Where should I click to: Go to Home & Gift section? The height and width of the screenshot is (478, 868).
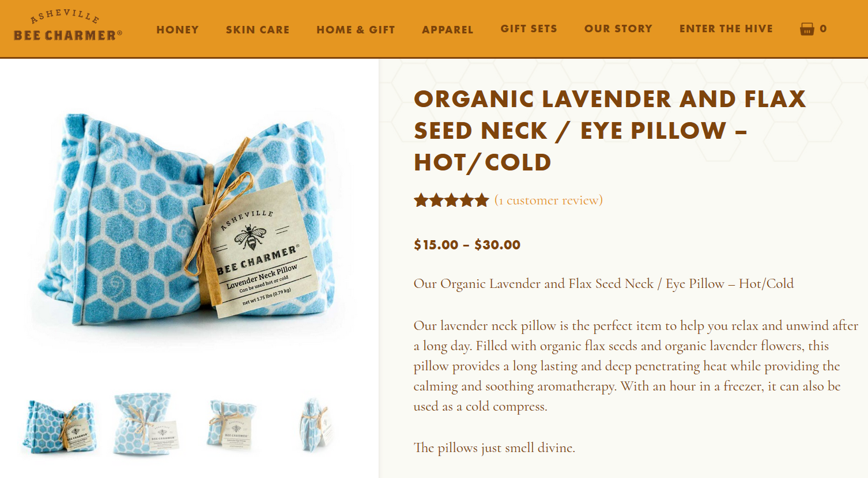356,29
